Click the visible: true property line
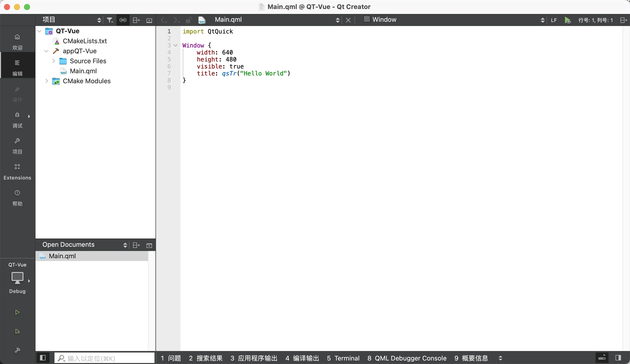 click(220, 66)
